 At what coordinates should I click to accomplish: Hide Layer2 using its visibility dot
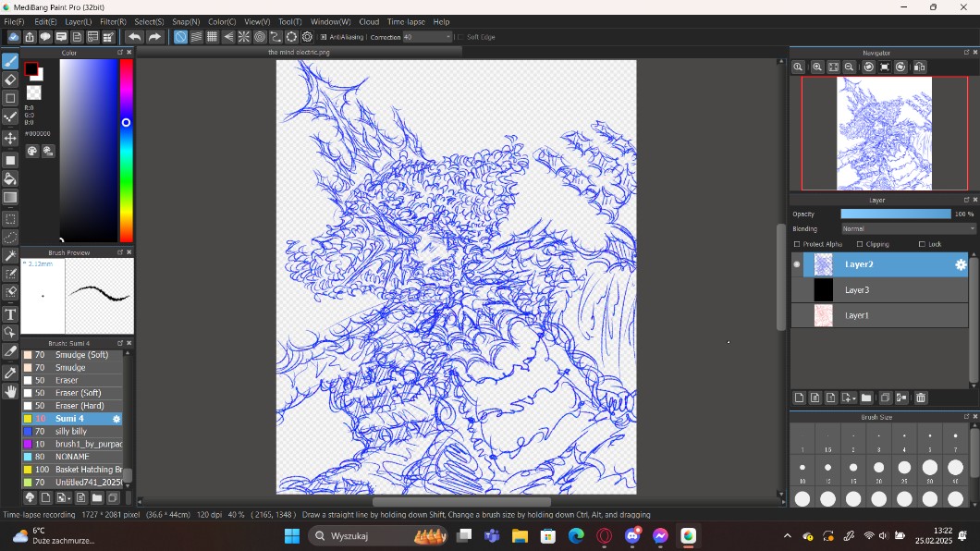click(x=797, y=264)
